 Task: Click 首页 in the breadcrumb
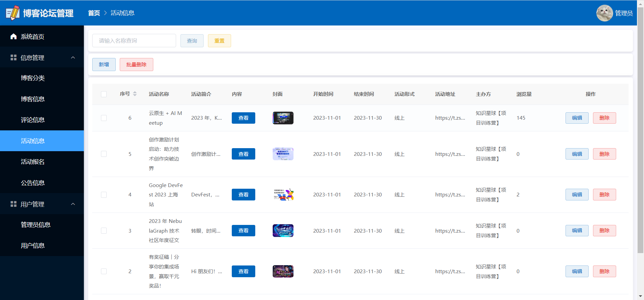94,13
